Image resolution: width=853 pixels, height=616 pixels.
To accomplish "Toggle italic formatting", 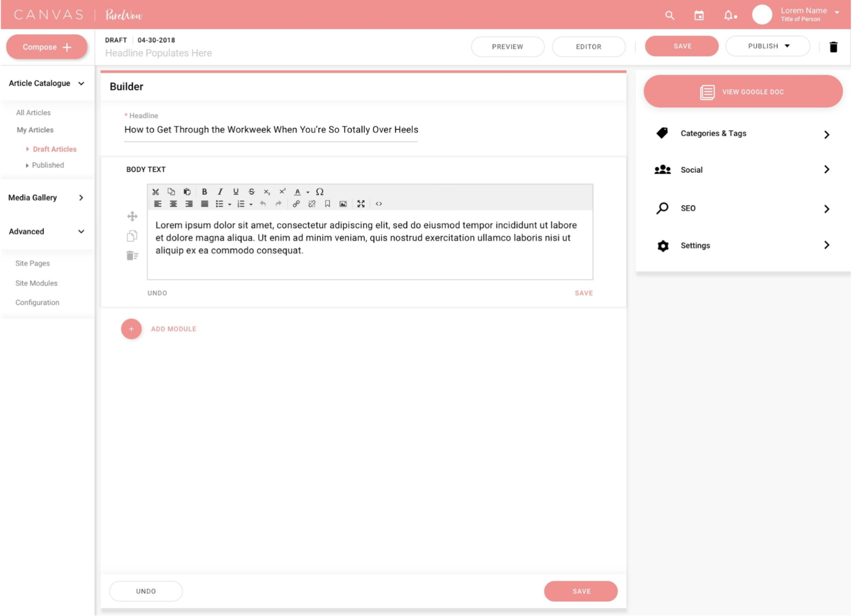I will pyautogui.click(x=220, y=192).
